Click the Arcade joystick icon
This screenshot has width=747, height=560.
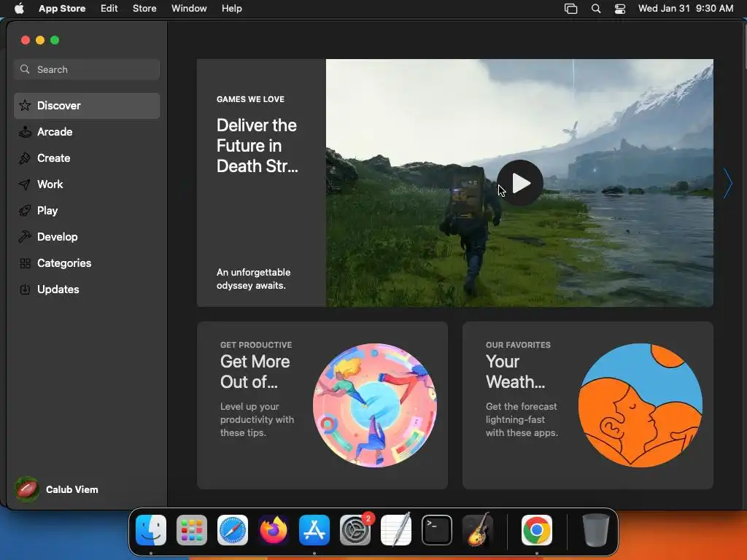click(x=25, y=132)
